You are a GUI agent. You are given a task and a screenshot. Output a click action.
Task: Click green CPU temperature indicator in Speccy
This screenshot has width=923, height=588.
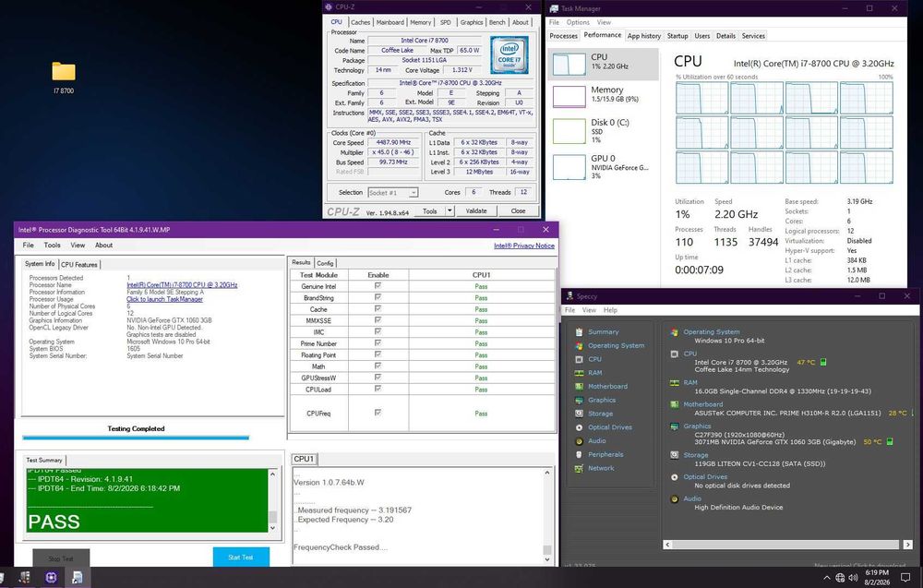point(823,362)
